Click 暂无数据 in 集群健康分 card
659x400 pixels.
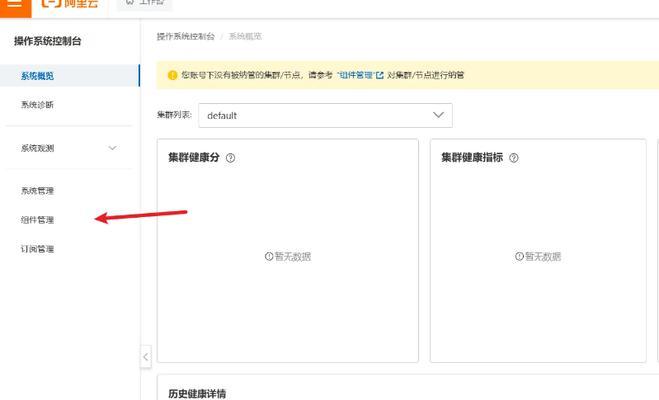tap(288, 256)
